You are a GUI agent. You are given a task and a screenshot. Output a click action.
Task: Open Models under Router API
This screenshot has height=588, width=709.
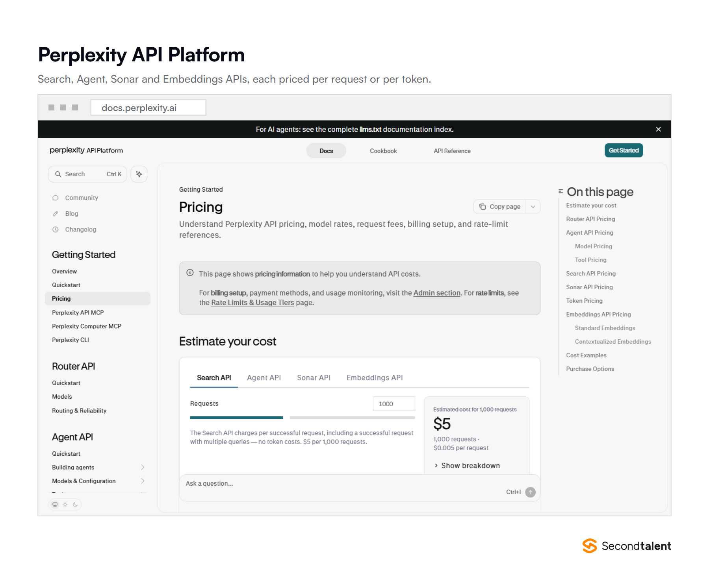pyautogui.click(x=62, y=397)
